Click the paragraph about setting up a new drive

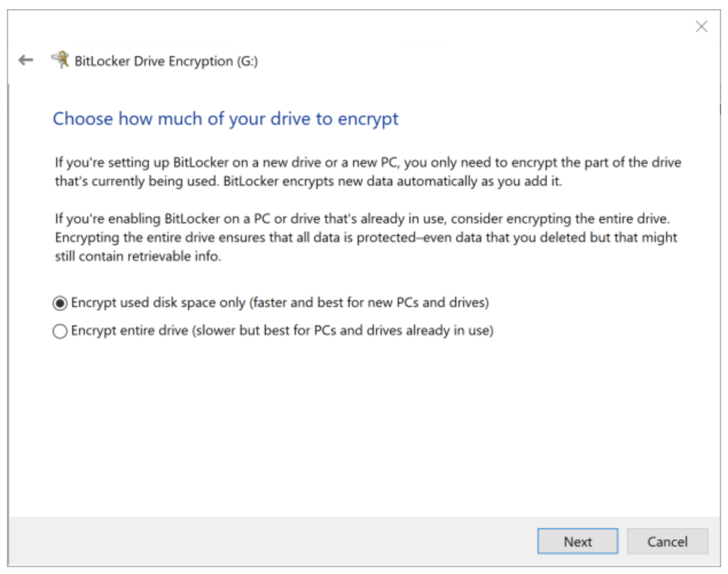[368, 172]
